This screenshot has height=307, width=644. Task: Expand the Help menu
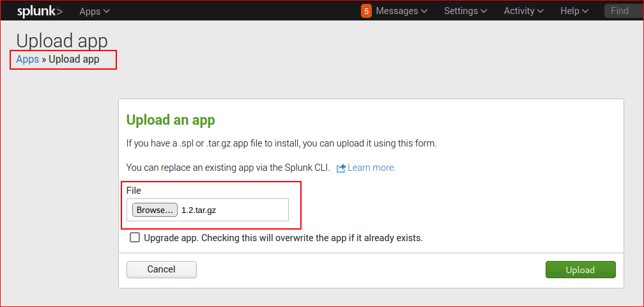pyautogui.click(x=574, y=11)
